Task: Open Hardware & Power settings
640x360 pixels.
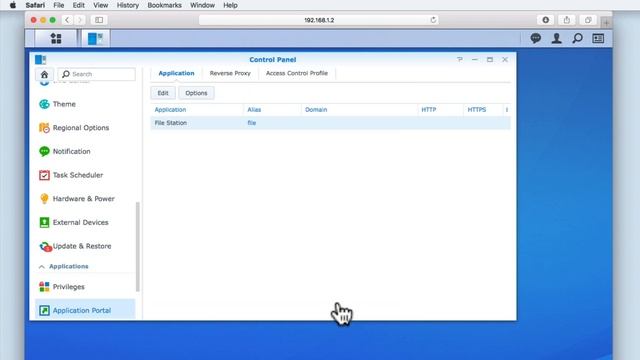Action: click(85, 199)
